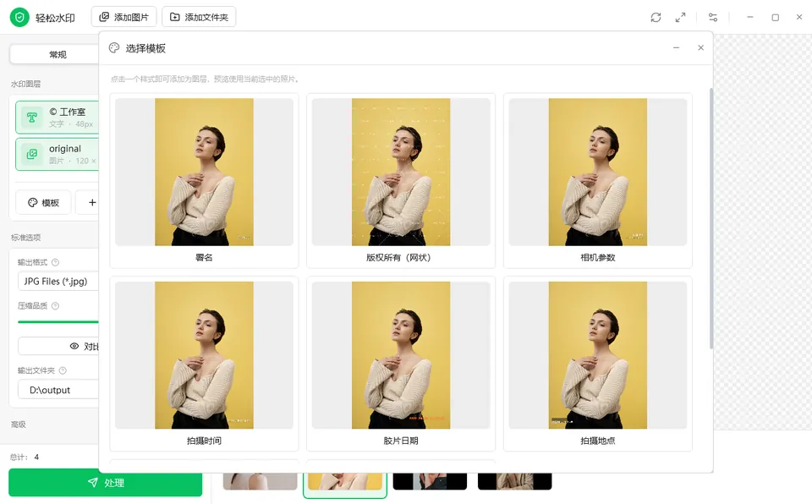Click the green T icon on © 工作室 layer

(x=31, y=118)
